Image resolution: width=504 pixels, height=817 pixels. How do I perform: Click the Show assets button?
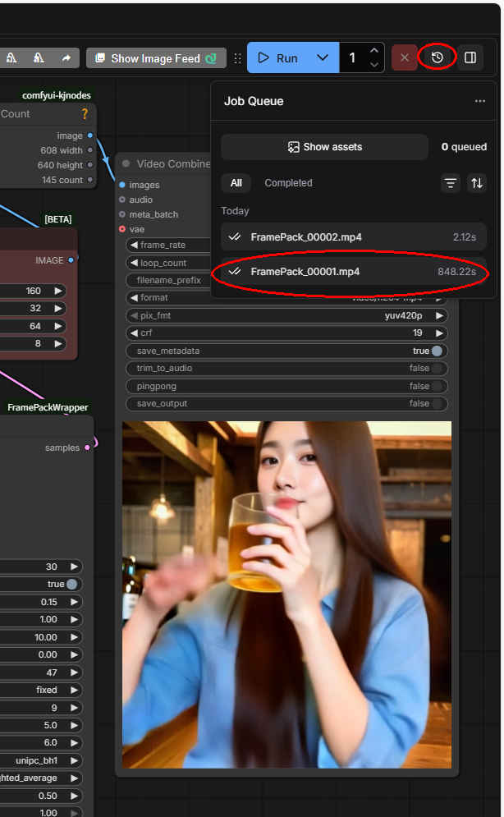[324, 147]
